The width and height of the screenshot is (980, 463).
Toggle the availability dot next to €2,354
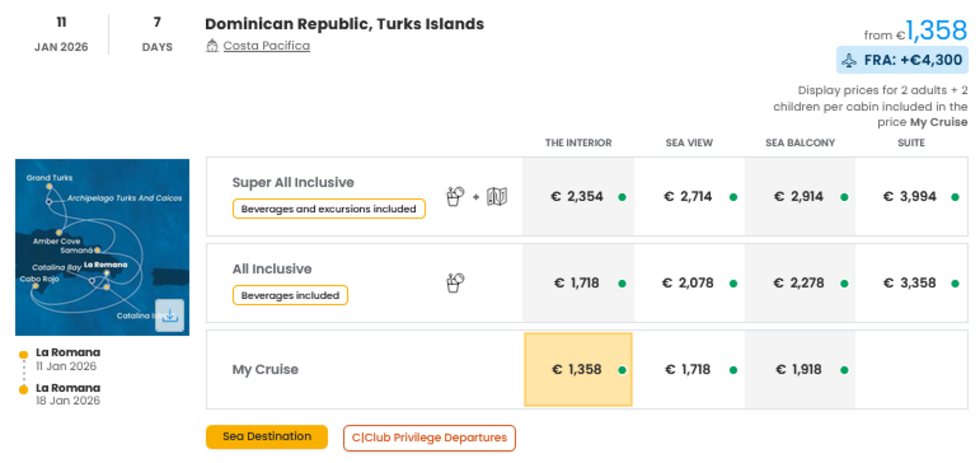(622, 197)
